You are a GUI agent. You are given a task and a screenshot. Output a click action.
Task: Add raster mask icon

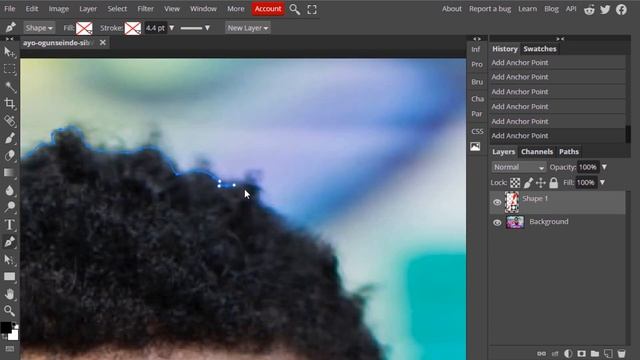(x=581, y=353)
